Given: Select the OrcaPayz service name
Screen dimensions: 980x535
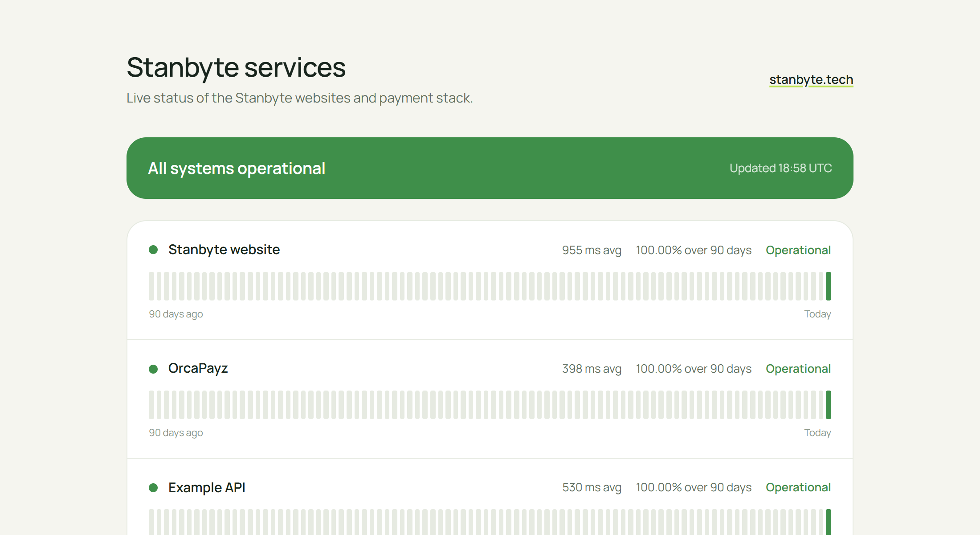Looking at the screenshot, I should (x=198, y=368).
